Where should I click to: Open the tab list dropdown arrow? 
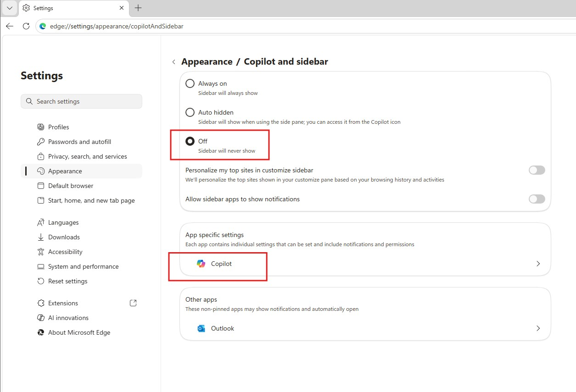[x=10, y=8]
